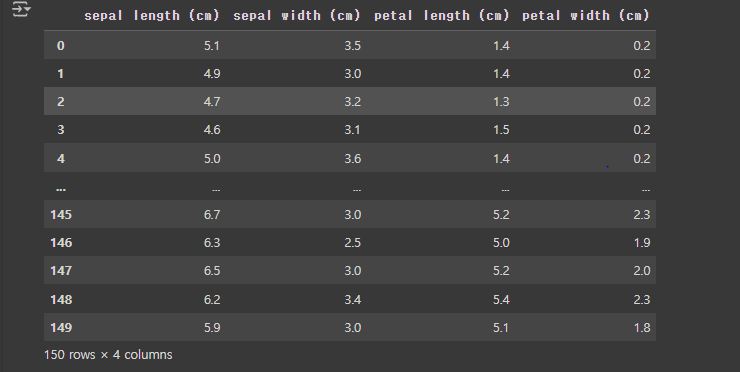This screenshot has width=740, height=372.
Task: Click the '150 rows × 4 columns' summary text
Action: coord(108,355)
